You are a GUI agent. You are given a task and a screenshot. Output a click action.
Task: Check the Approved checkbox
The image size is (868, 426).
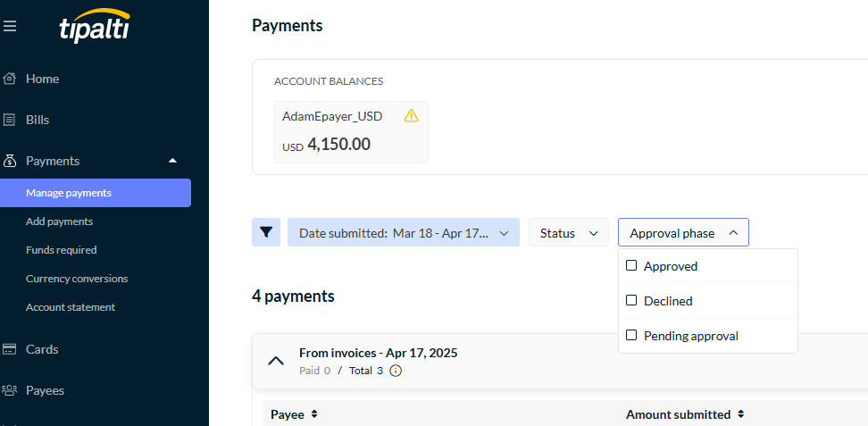tap(631, 265)
